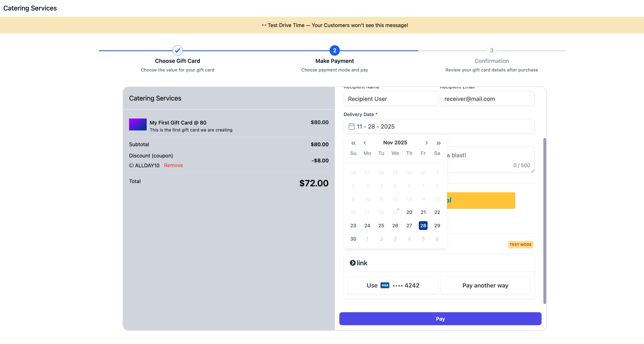Open the Nov 2025 month selector
Screen dimensions: 644x344
point(395,143)
